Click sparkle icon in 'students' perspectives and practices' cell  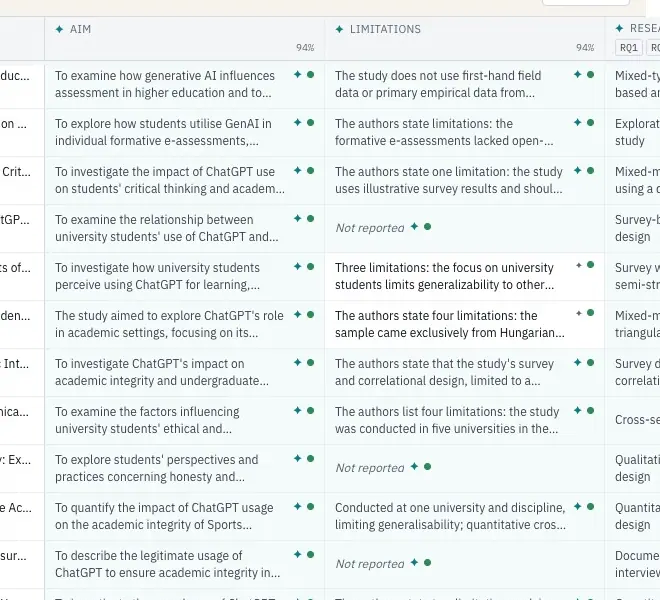click(x=298, y=459)
